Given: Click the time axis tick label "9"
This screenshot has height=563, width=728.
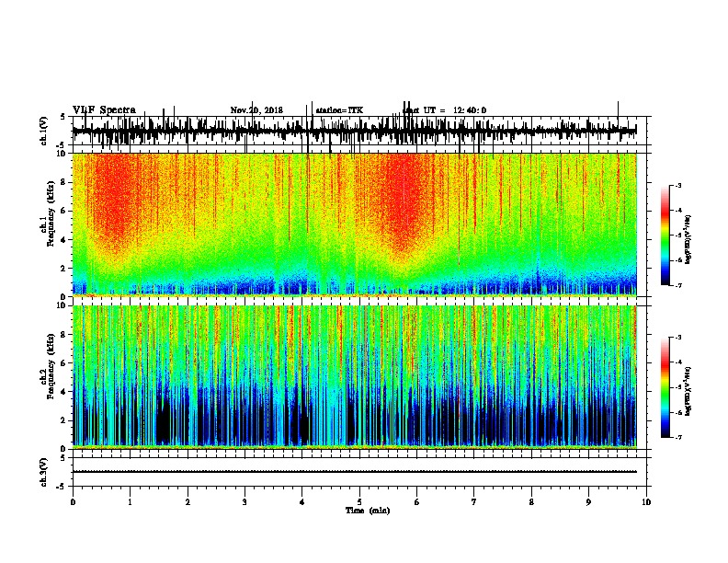Looking at the screenshot, I should click(588, 501).
